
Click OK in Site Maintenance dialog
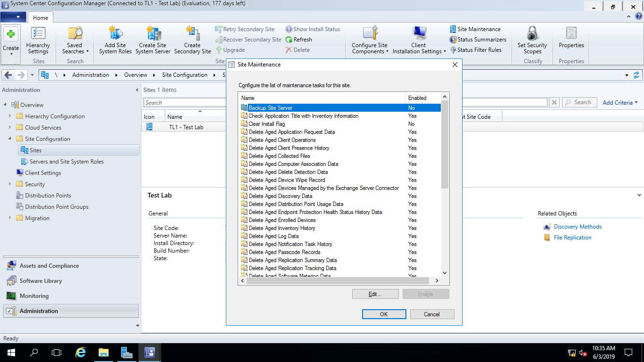pos(384,314)
